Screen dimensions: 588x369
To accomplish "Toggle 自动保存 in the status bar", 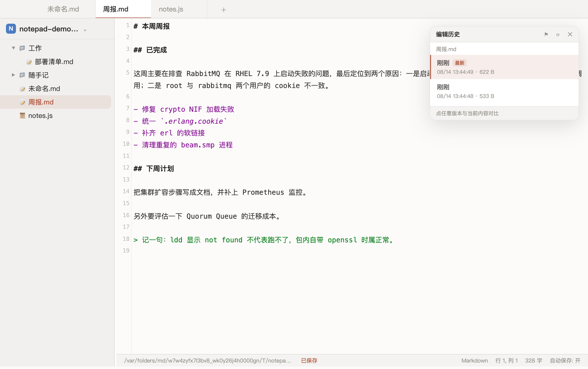I will [565, 361].
